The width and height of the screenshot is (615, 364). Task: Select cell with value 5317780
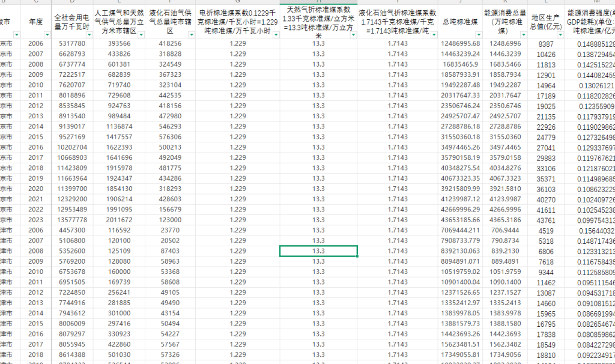pyautogui.click(x=72, y=43)
